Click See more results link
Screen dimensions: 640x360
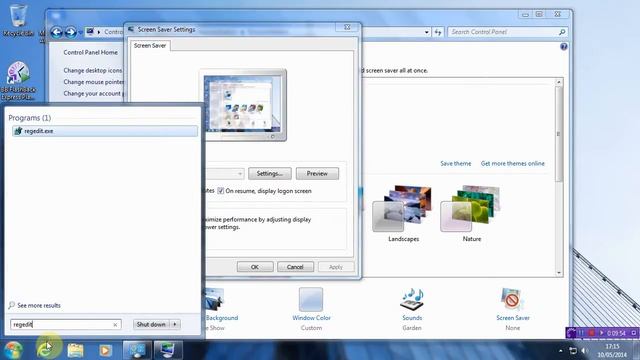tap(39, 305)
